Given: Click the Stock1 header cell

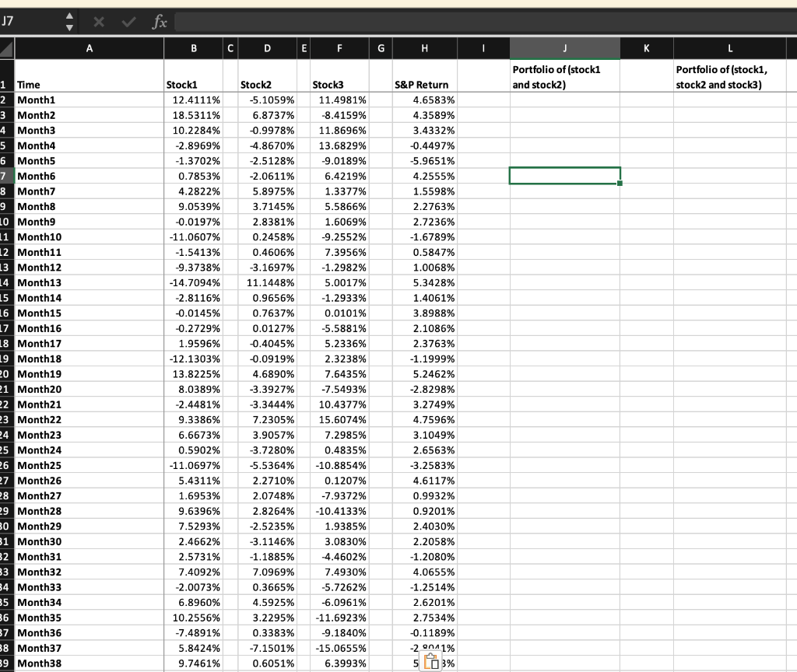Looking at the screenshot, I should pyautogui.click(x=194, y=76).
